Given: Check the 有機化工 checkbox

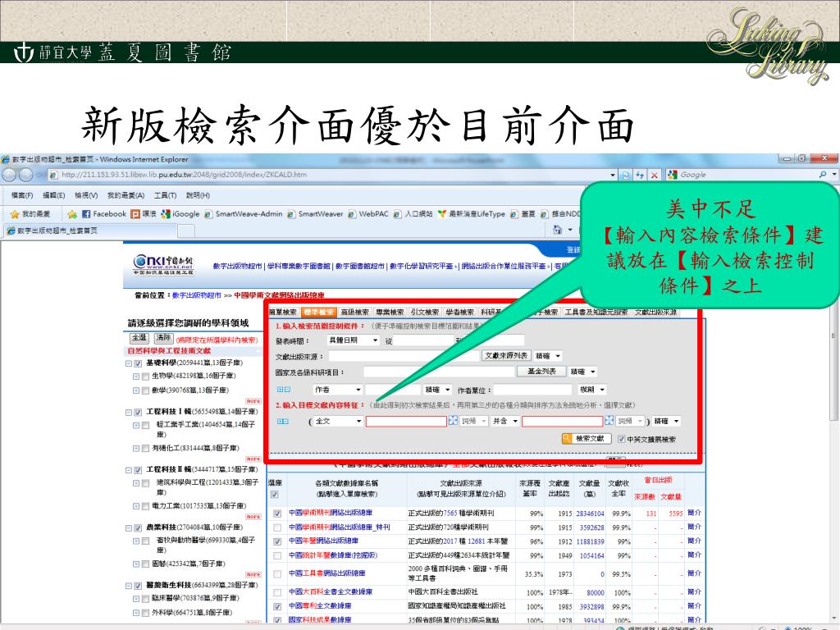Looking at the screenshot, I should click(146, 449).
